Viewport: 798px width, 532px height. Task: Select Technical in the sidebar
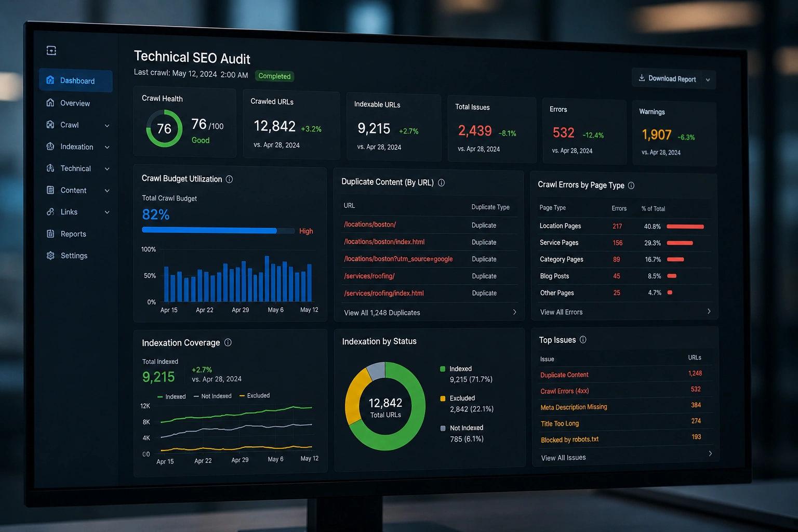click(x=76, y=168)
